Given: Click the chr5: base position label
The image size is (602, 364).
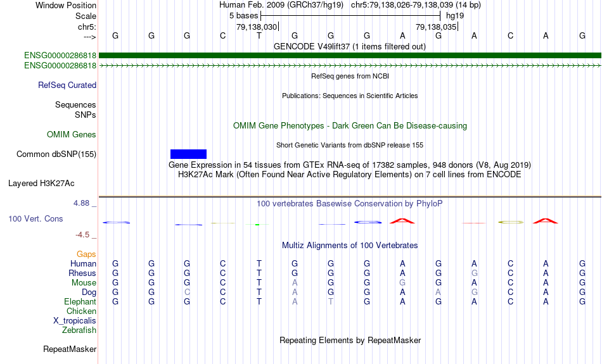Looking at the screenshot, I should tap(87, 27).
